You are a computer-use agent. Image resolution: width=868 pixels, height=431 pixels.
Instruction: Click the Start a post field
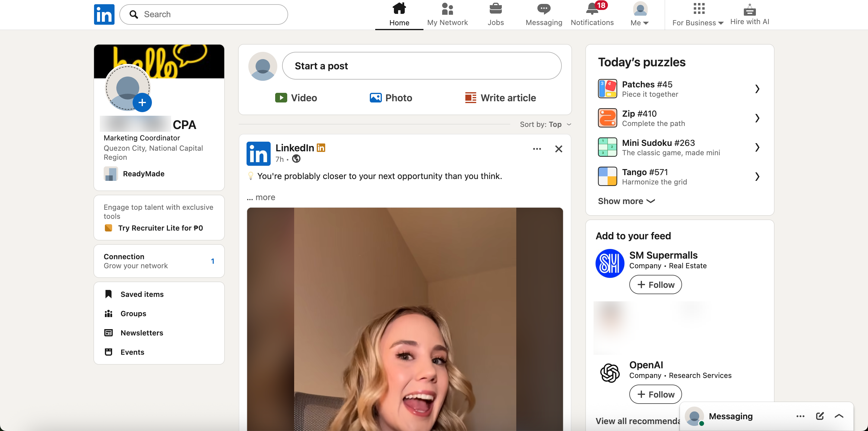422,66
